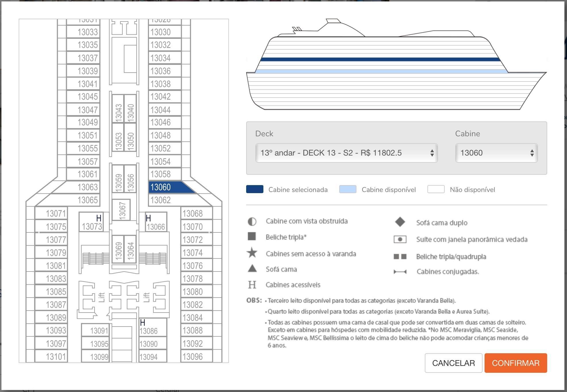Select cabin 13057 on the deck plan
The height and width of the screenshot is (392, 567).
point(83,162)
